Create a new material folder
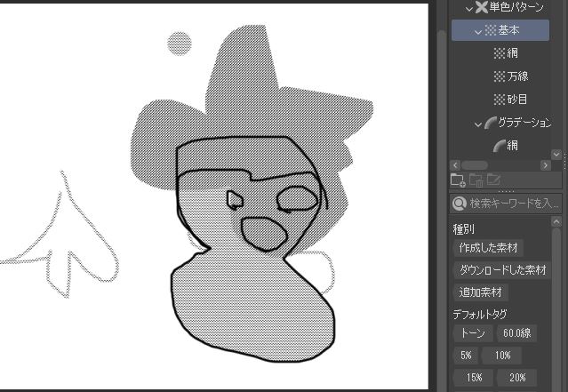Image resolution: width=568 pixels, height=392 pixels. pos(458,180)
